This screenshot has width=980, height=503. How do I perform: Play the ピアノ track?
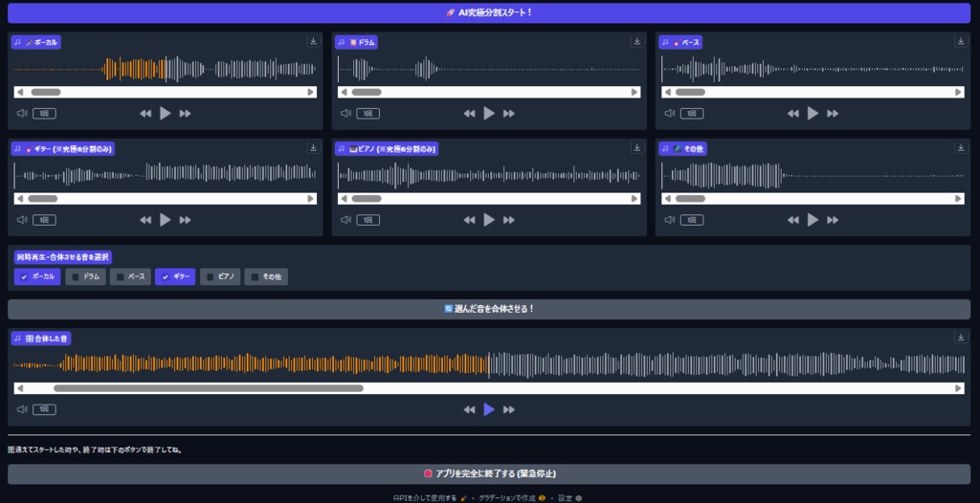pyautogui.click(x=489, y=219)
